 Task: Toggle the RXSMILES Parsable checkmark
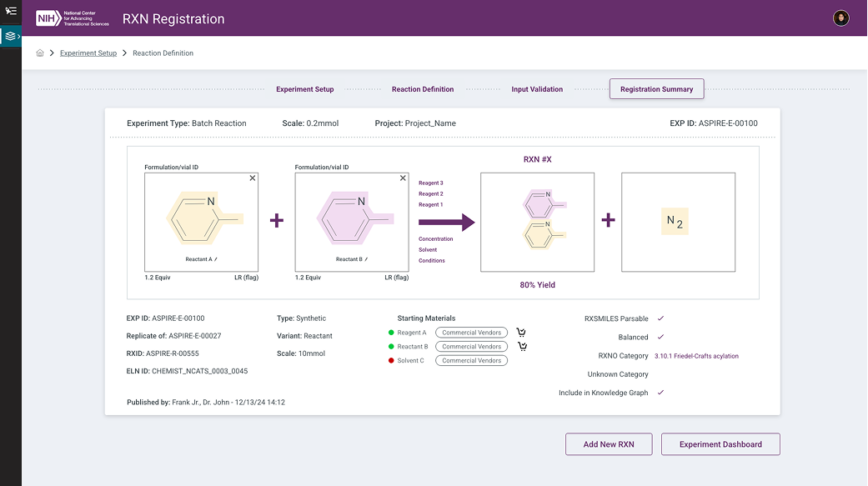[660, 318]
